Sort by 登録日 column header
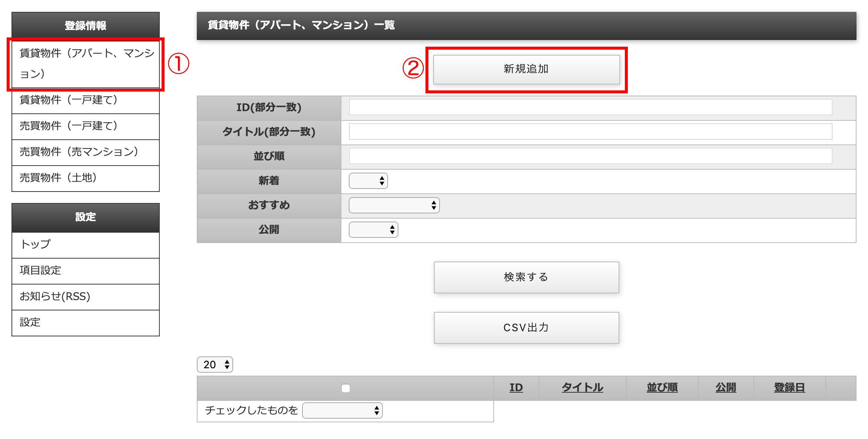The image size is (868, 439). click(789, 388)
